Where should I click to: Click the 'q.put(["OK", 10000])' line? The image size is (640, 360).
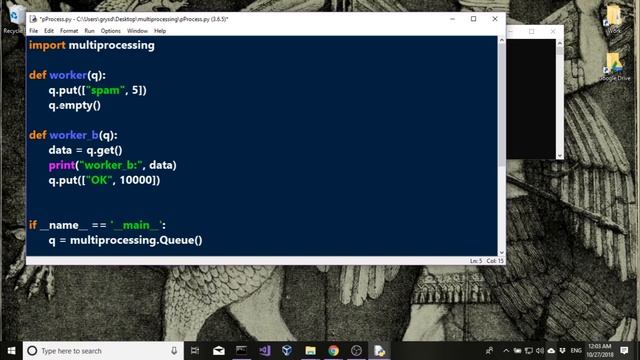104,180
